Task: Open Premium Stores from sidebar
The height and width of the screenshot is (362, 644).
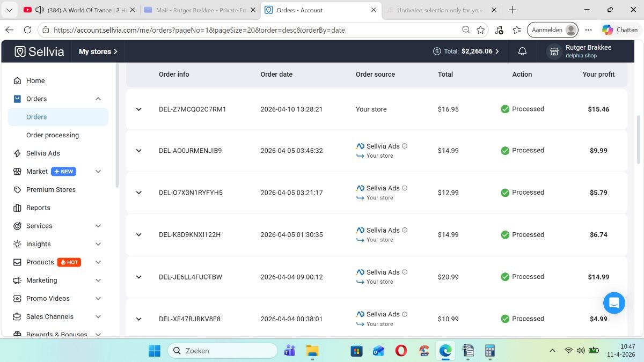Action: click(51, 190)
